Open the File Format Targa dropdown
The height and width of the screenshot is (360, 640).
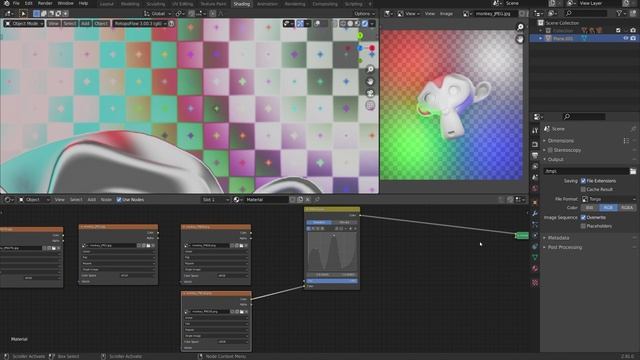pos(609,199)
